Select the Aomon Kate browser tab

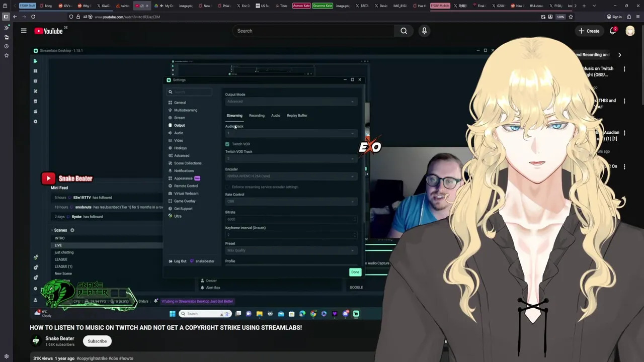click(301, 6)
